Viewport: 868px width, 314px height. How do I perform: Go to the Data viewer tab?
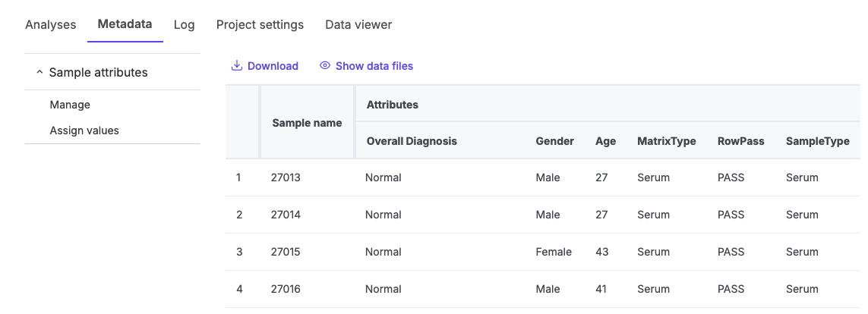(358, 24)
